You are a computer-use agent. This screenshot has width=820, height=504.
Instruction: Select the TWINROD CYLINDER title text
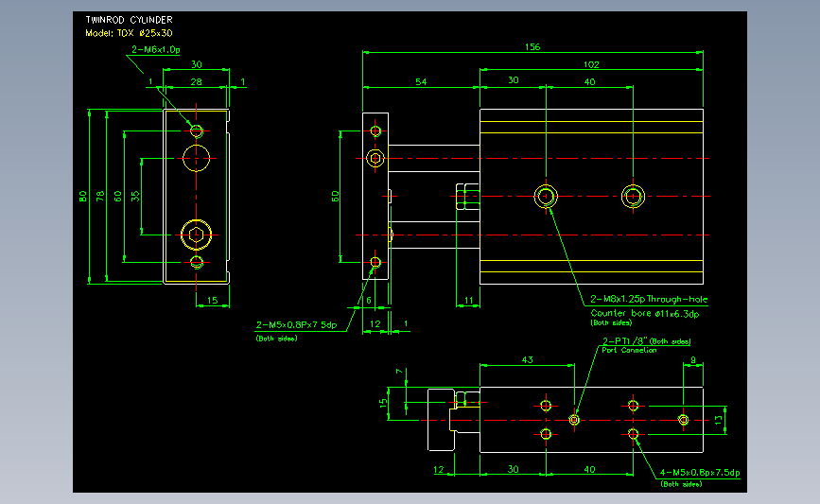pos(129,20)
